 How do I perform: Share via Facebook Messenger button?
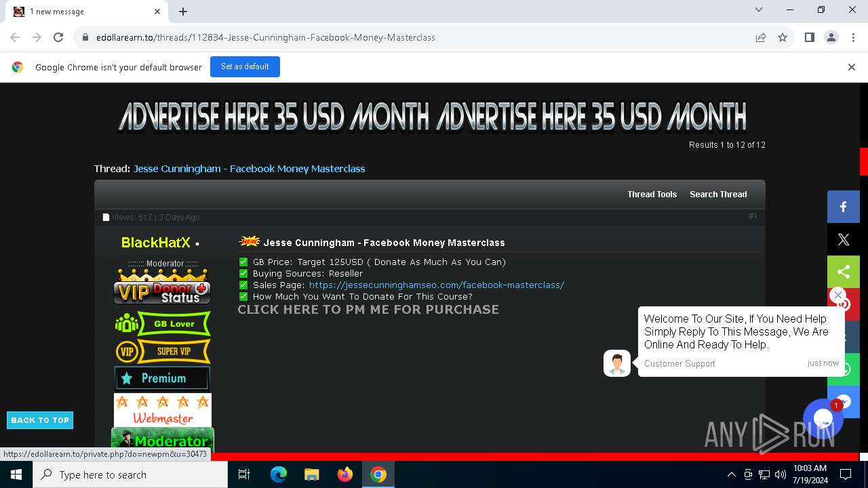(x=844, y=401)
